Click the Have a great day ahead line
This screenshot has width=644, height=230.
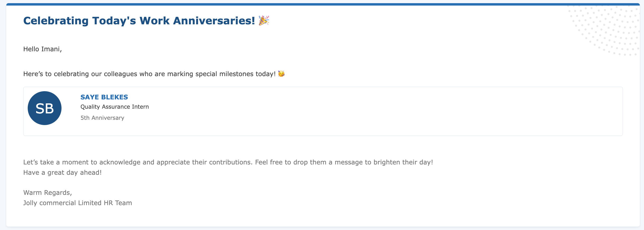pos(62,173)
